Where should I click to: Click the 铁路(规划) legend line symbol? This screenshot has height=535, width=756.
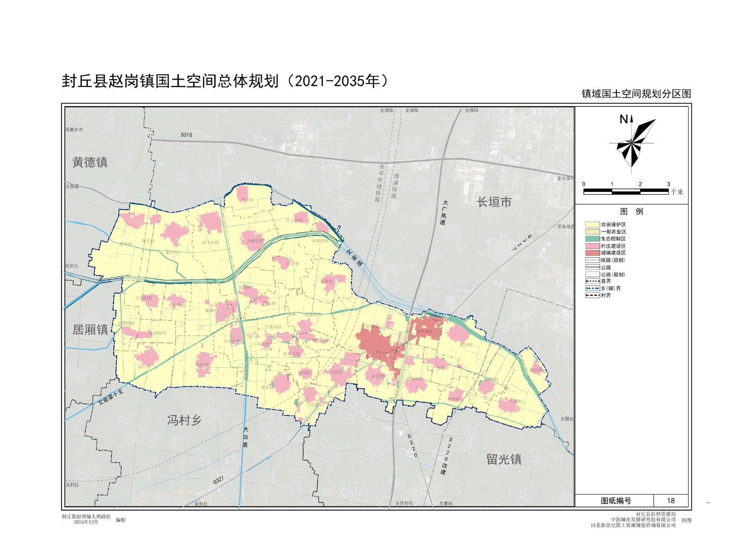(592, 260)
